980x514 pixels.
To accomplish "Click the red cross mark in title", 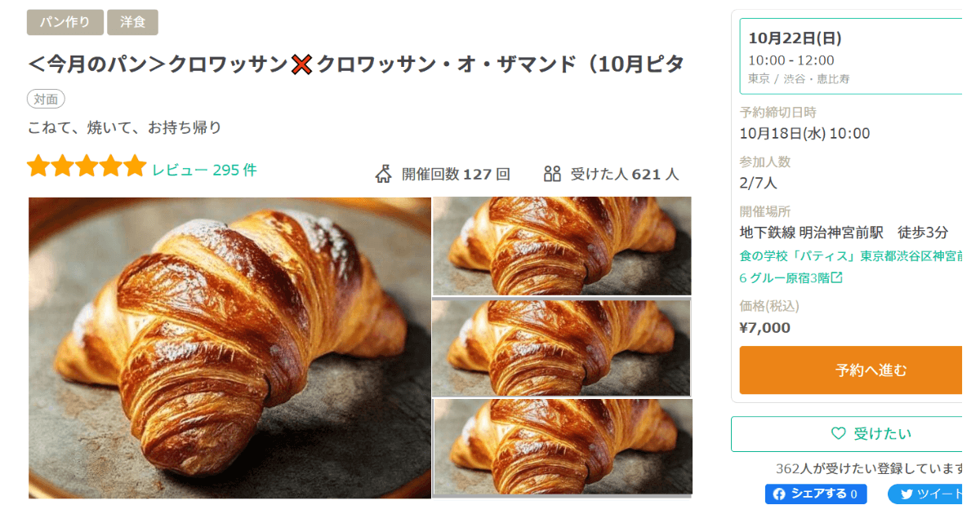I will tap(302, 65).
